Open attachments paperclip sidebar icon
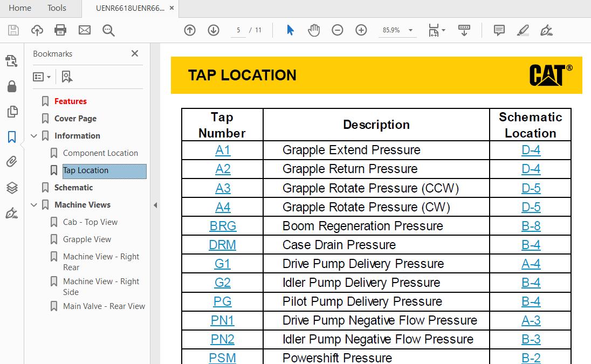Image resolution: width=591 pixels, height=364 pixels. pyautogui.click(x=12, y=162)
